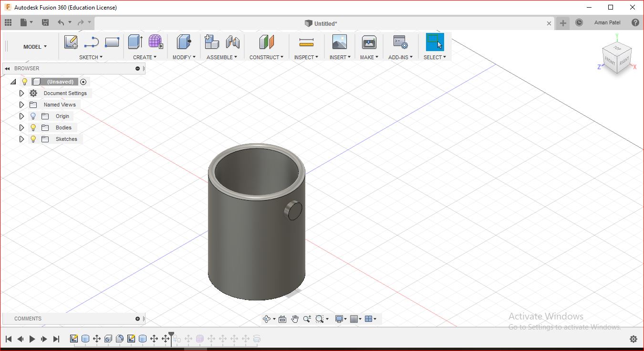Open the CONSTRUCT menu
The image size is (644, 351).
click(266, 57)
